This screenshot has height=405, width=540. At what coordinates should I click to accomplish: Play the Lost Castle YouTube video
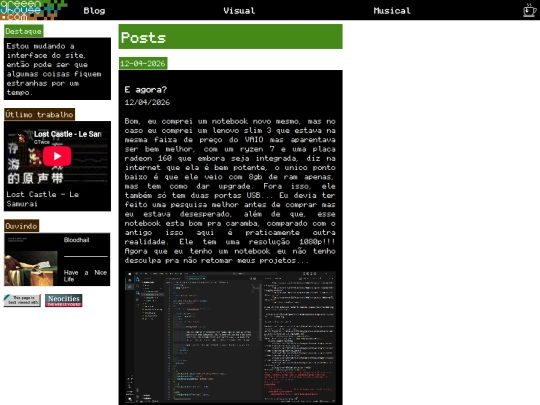[x=57, y=156]
